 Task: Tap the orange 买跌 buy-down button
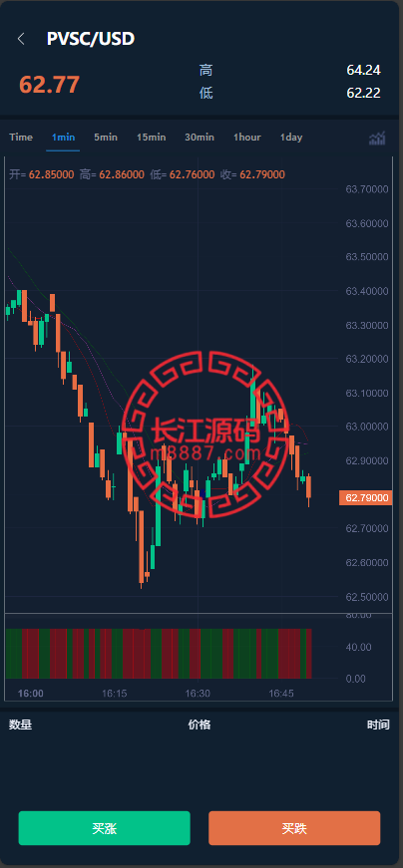[x=294, y=828]
